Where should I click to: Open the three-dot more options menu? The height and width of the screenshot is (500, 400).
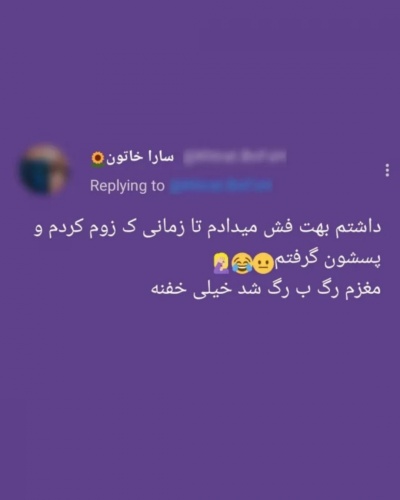[387, 170]
